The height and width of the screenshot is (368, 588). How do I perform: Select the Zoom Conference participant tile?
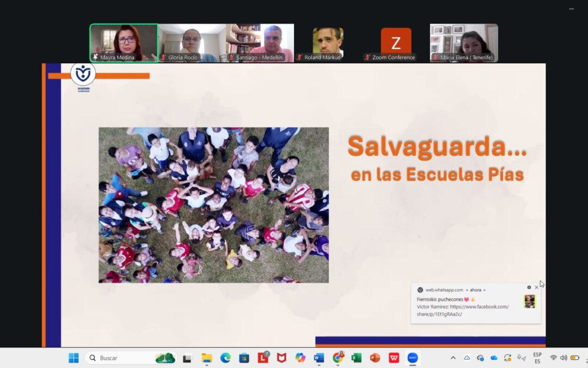[396, 43]
